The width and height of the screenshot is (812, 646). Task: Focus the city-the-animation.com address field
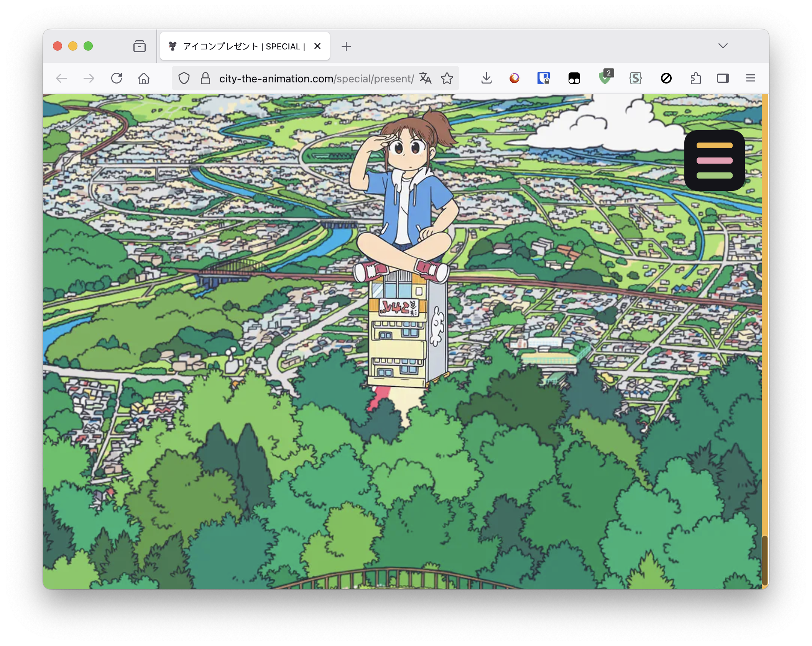(x=316, y=79)
